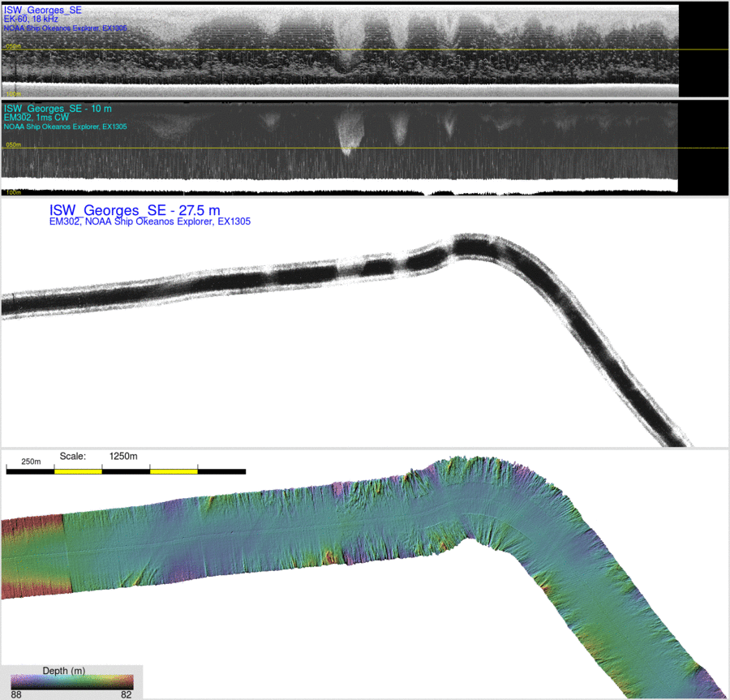Click the "250m" scale label
The image size is (730, 700).
(31, 462)
